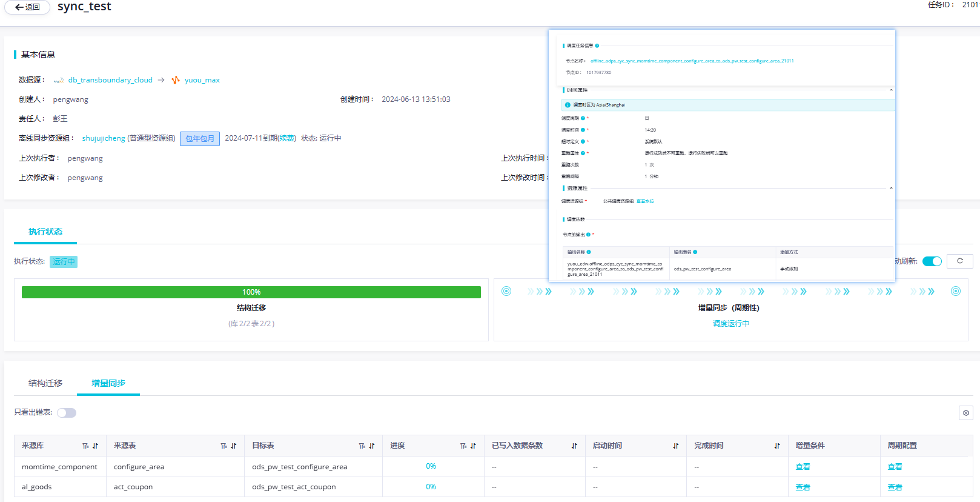Screen dimensions: 980x502
Task: Open the shujujicheng resource group link
Action: pyautogui.click(x=104, y=138)
